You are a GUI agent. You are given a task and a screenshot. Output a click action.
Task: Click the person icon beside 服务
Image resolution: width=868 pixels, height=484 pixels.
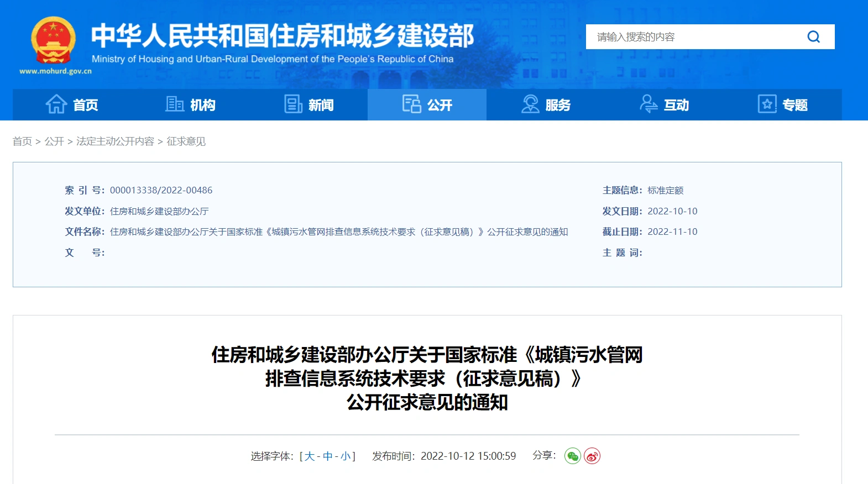530,104
